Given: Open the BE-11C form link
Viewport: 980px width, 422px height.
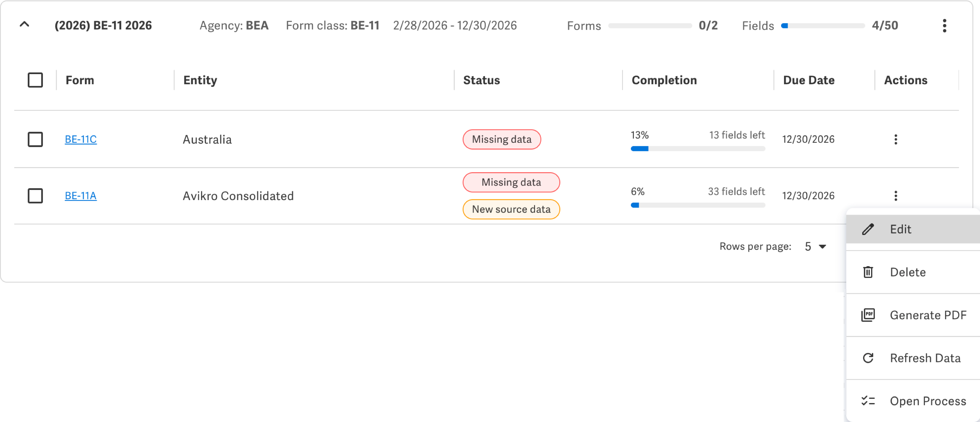Looking at the screenshot, I should (81, 139).
